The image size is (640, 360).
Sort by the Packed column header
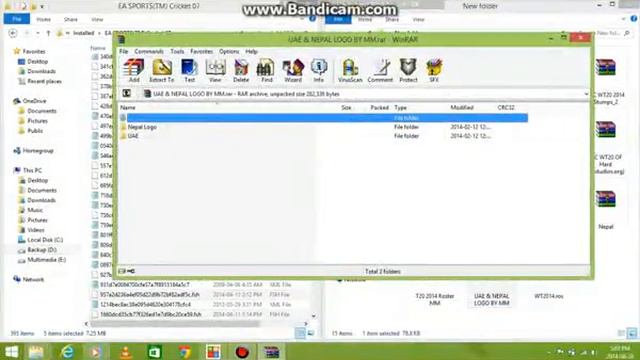(379, 108)
